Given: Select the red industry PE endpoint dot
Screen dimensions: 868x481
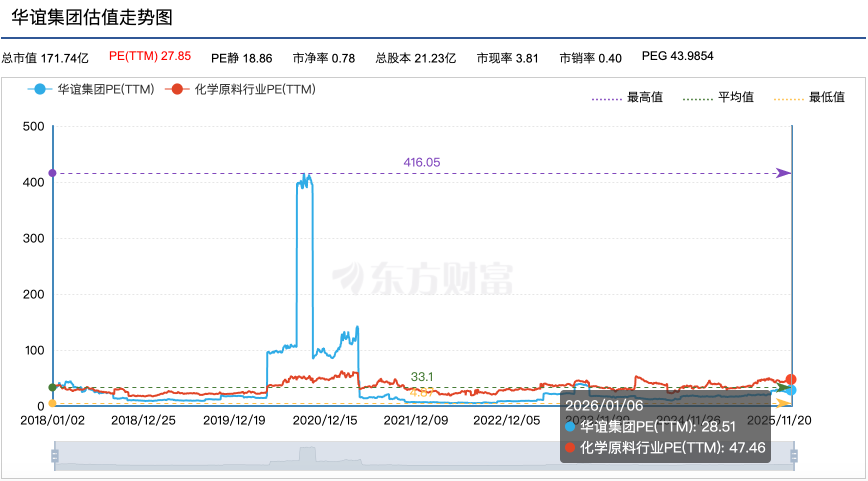Looking at the screenshot, I should tap(792, 380).
